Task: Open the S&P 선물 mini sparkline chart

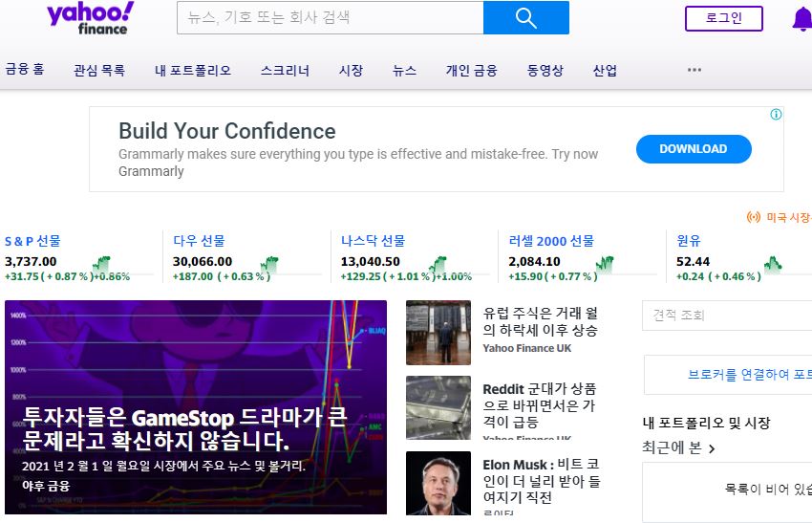Action: pyautogui.click(x=101, y=264)
